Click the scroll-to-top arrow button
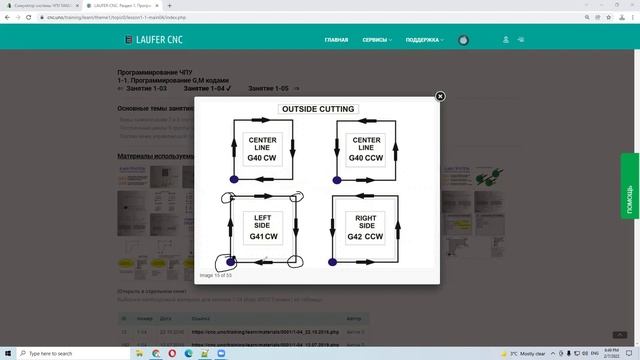Viewport: 640px width, 360px height. point(620,335)
